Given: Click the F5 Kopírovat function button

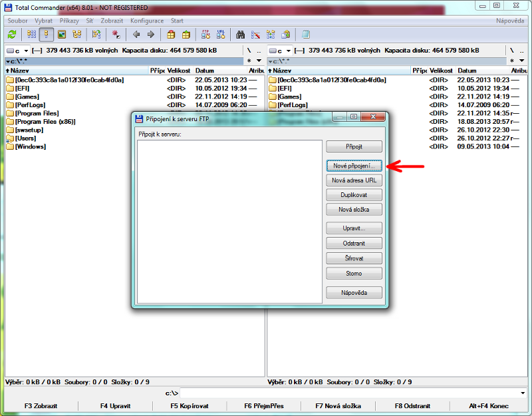Looking at the screenshot, I should 190,406.
